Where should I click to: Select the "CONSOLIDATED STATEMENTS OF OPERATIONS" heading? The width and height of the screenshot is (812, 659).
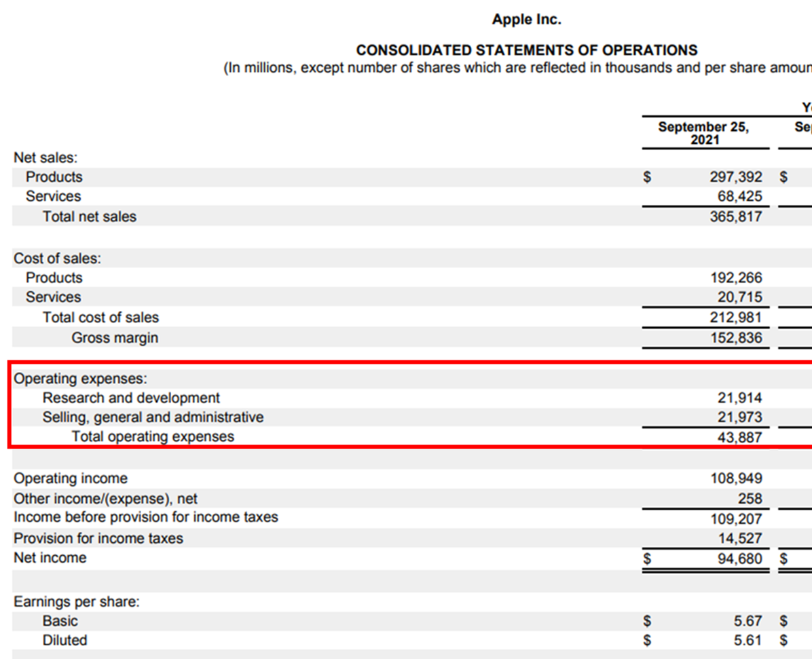point(527,50)
